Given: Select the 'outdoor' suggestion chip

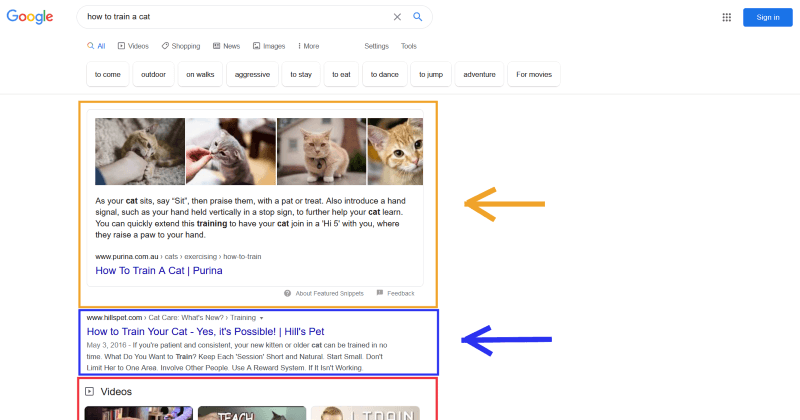Looking at the screenshot, I should pyautogui.click(x=154, y=75).
